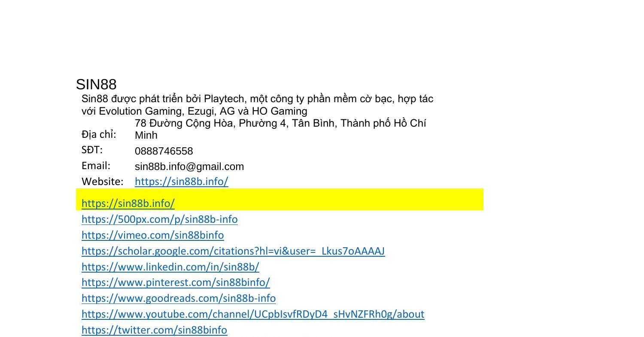Screen dimensions: 644x337
Task: Click the SIN88 heading text
Action: pyautogui.click(x=96, y=85)
